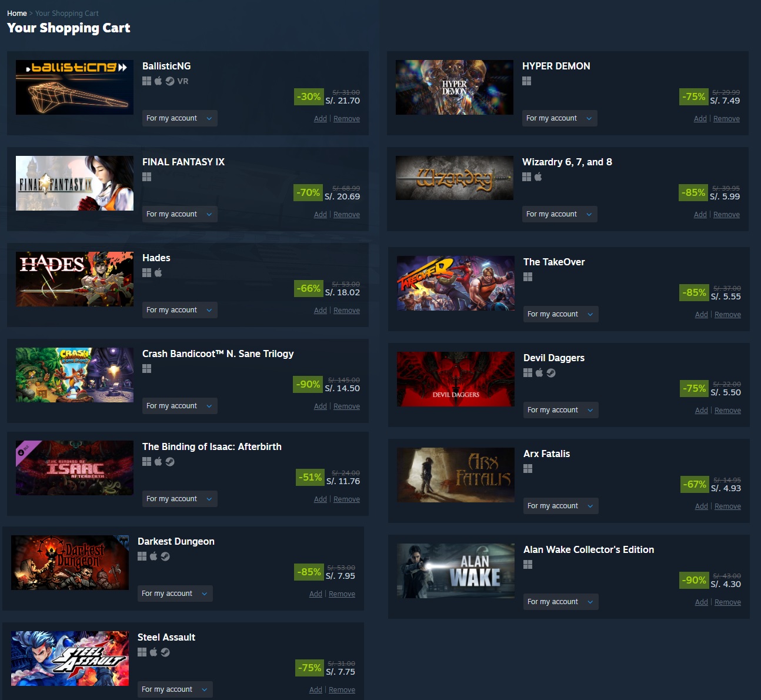Click the Windows icon under Alan Wake Collector's Edition
This screenshot has width=761, height=700.
click(528, 564)
